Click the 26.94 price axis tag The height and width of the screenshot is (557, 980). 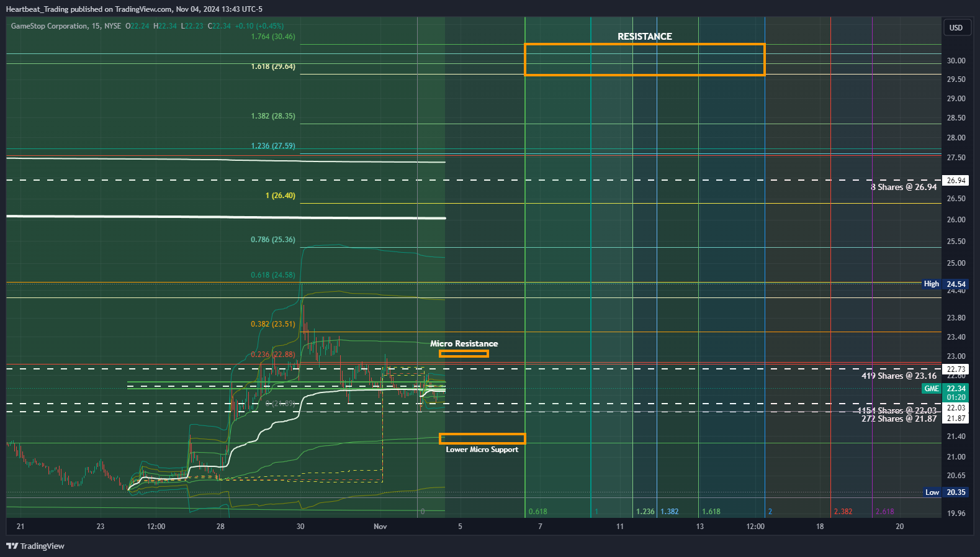[x=956, y=181]
